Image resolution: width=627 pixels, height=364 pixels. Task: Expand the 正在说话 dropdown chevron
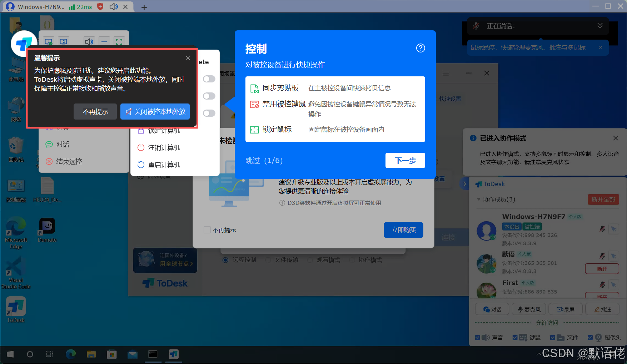pos(600,26)
